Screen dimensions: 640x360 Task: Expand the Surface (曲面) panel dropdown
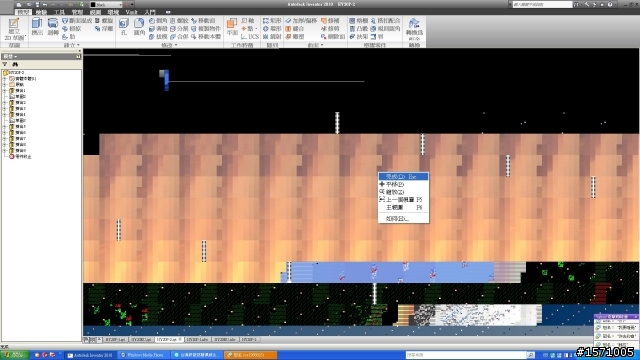click(322, 45)
